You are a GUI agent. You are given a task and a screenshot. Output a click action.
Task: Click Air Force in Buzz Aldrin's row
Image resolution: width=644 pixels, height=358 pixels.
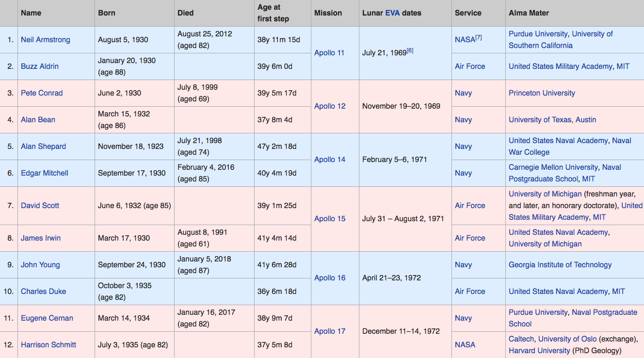click(470, 66)
